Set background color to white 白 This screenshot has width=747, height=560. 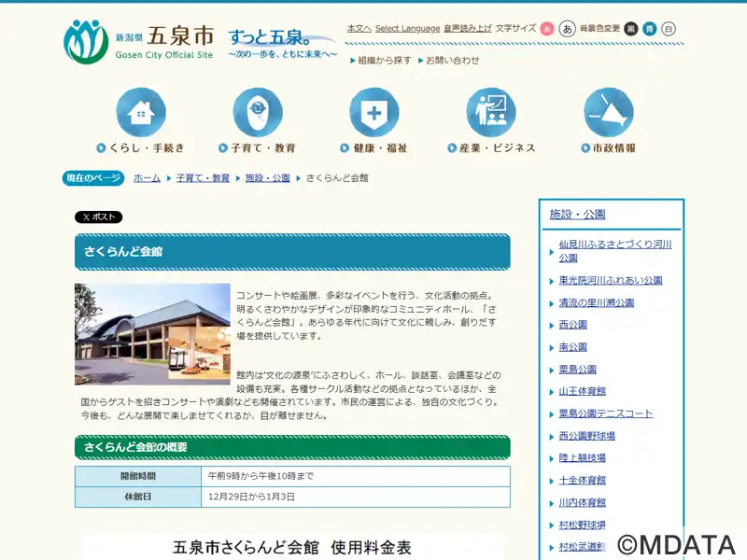coord(669,29)
